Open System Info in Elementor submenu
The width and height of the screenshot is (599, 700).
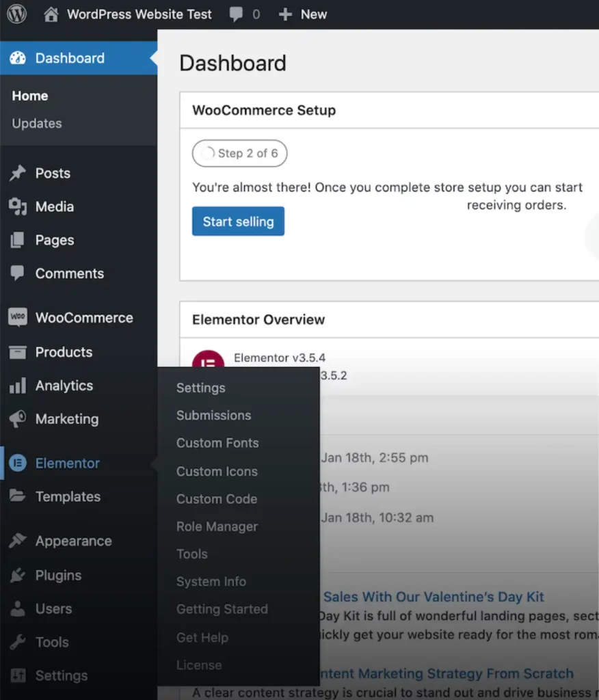coord(211,582)
